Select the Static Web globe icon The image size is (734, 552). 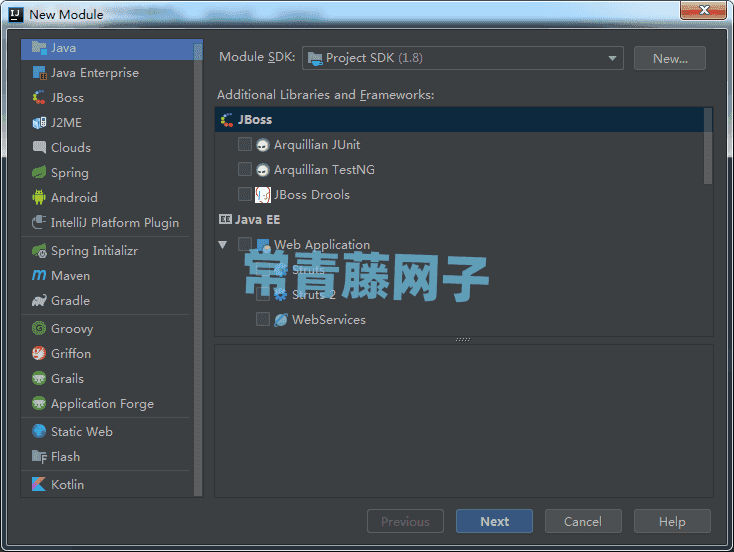[x=39, y=431]
